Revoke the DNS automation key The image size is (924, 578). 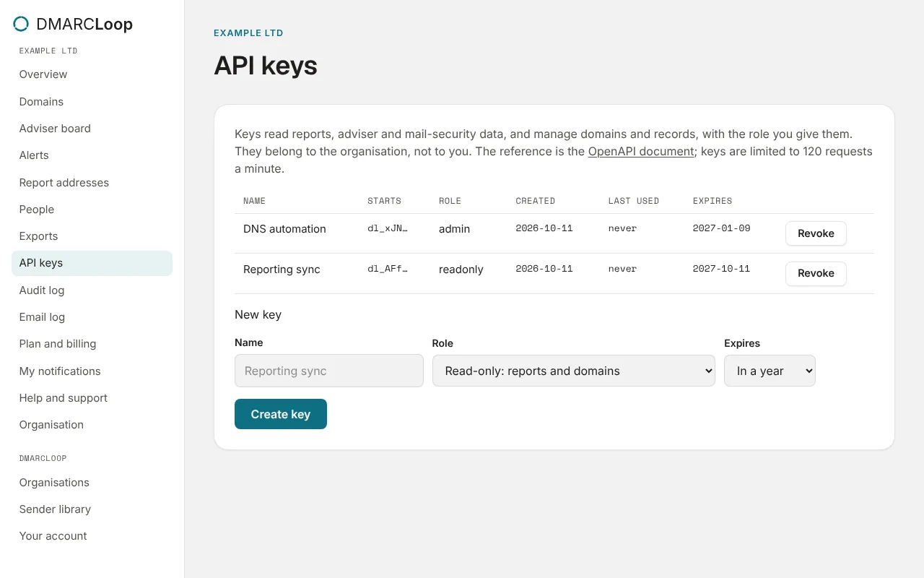(x=816, y=233)
